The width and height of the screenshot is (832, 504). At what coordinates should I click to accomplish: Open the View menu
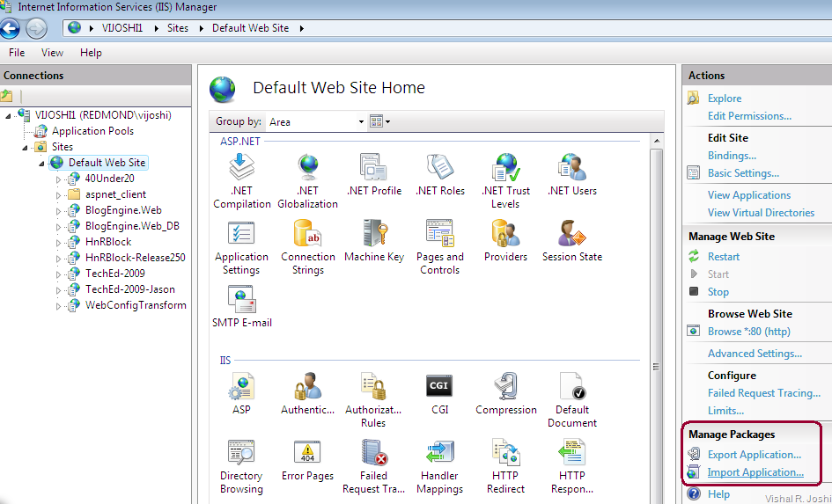[x=52, y=53]
